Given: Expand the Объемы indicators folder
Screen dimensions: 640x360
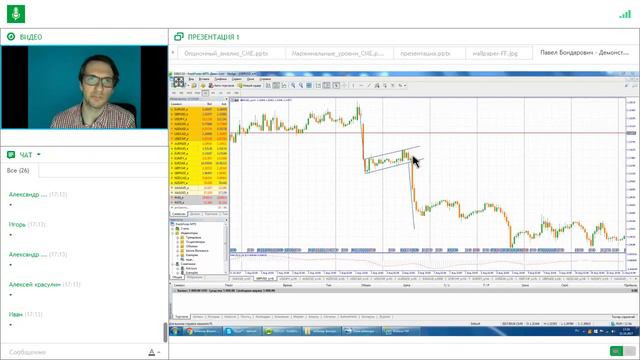Looking at the screenshot, I should point(178,247).
